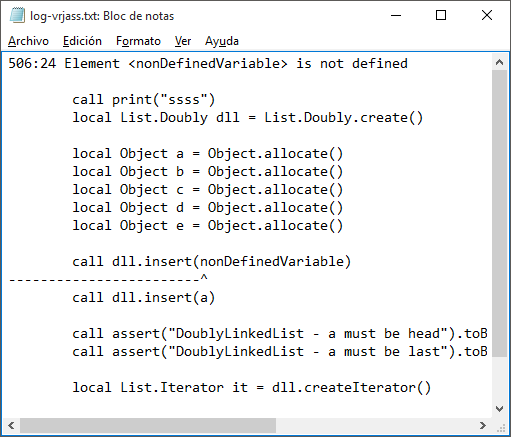
Task: Open the Archivo menu
Action: pyautogui.click(x=28, y=41)
